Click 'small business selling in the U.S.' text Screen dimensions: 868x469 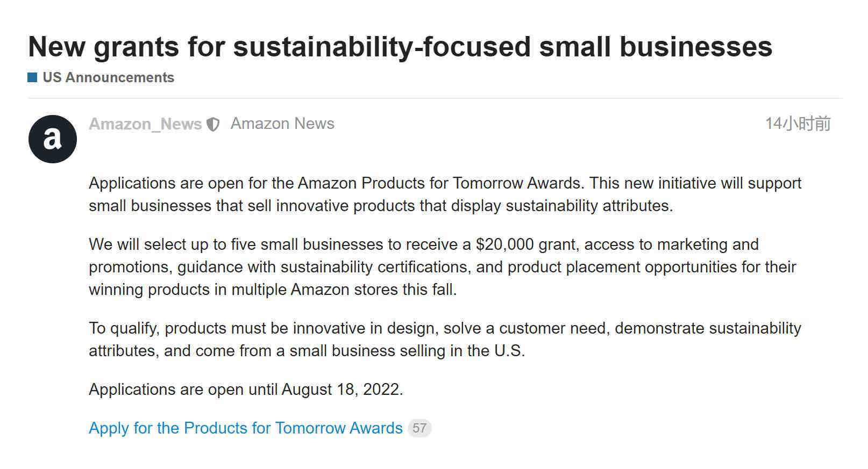[x=407, y=351]
